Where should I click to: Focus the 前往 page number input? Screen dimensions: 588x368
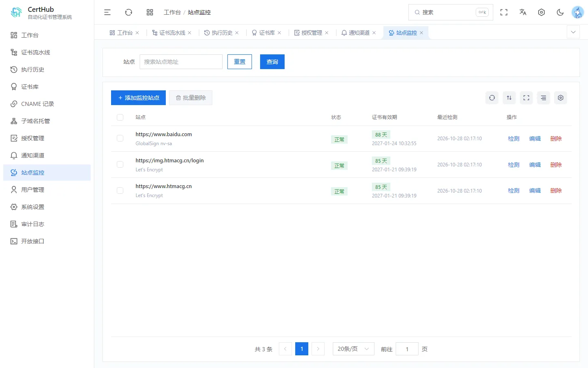(407, 349)
